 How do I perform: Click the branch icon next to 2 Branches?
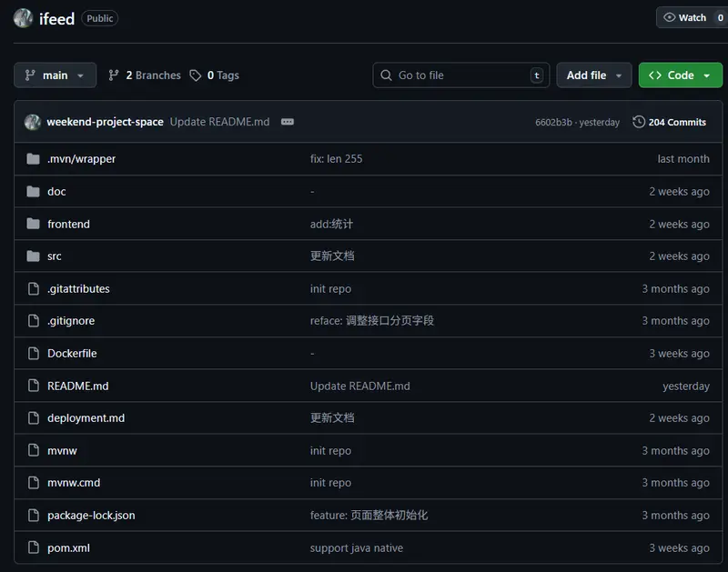(114, 75)
